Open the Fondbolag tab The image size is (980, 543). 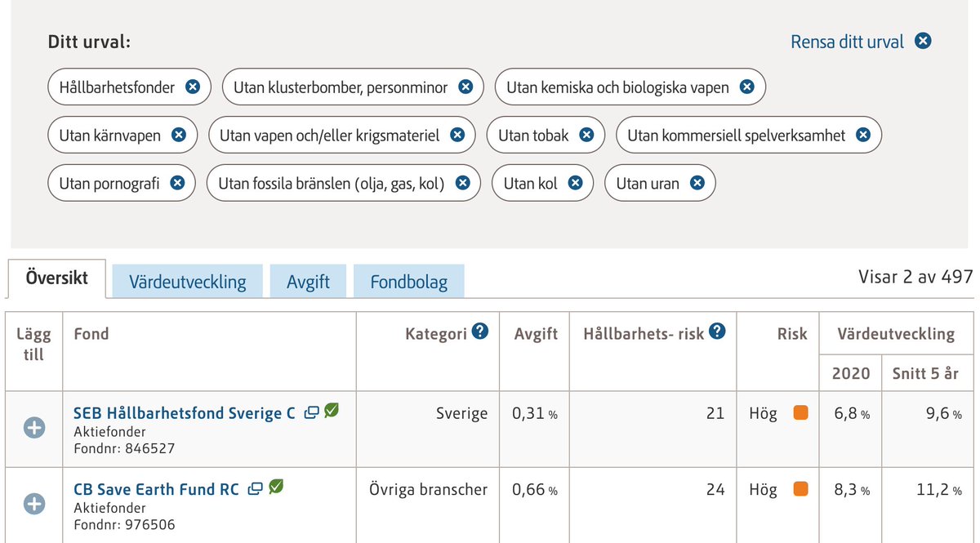coord(409,282)
